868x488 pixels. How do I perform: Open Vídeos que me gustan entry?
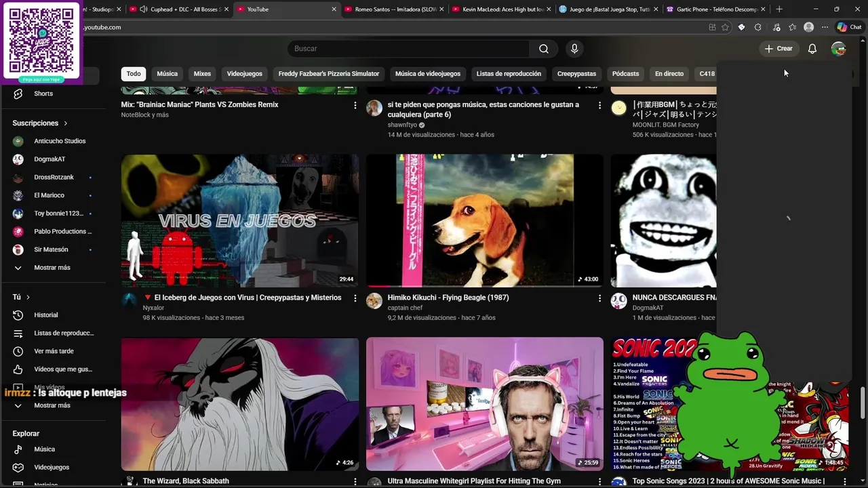pyautogui.click(x=53, y=369)
